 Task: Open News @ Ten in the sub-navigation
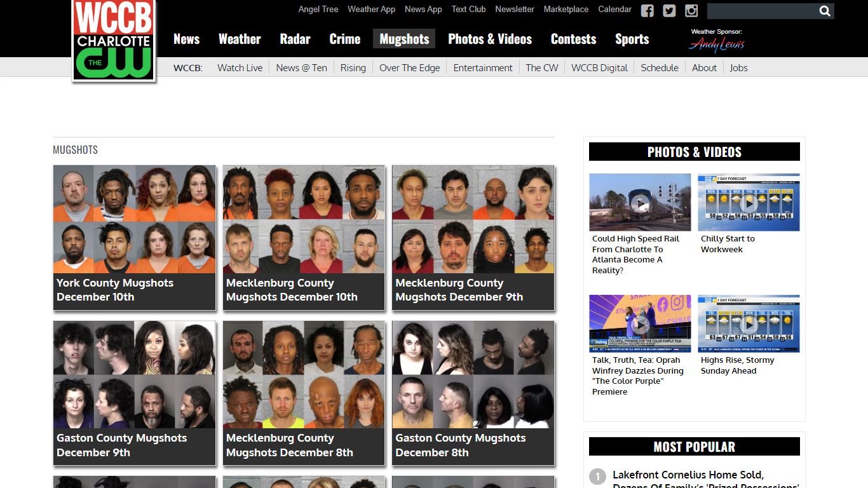click(301, 67)
